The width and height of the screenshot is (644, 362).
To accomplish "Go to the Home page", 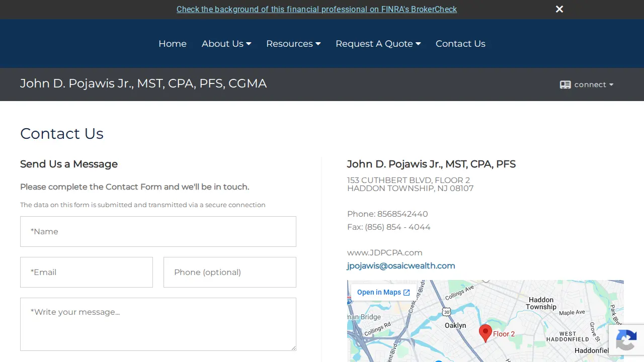I will click(x=173, y=44).
